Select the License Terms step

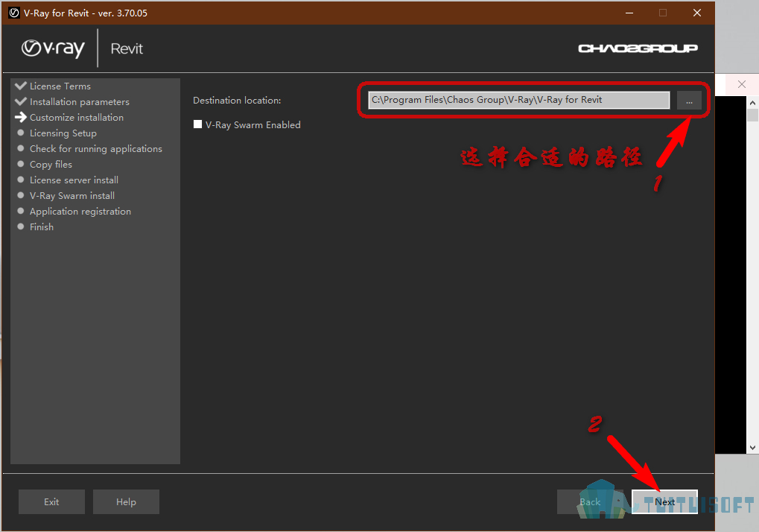click(x=60, y=86)
